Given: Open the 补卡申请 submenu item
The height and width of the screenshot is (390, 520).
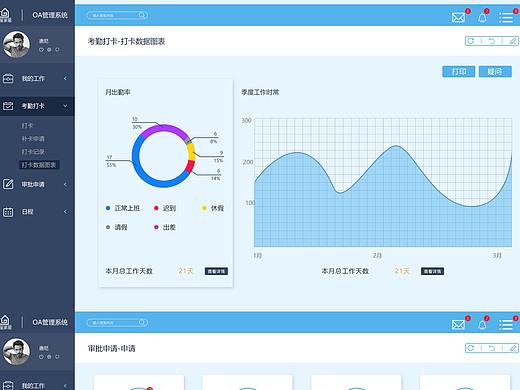Looking at the screenshot, I should [x=33, y=139].
